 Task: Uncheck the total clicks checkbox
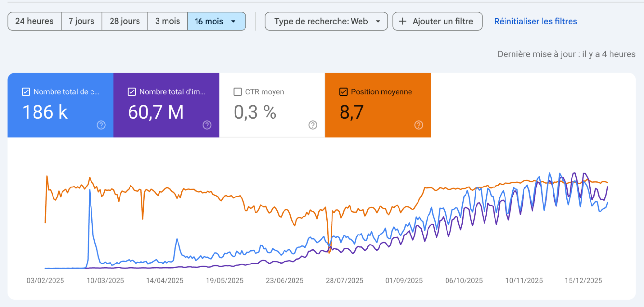click(26, 92)
